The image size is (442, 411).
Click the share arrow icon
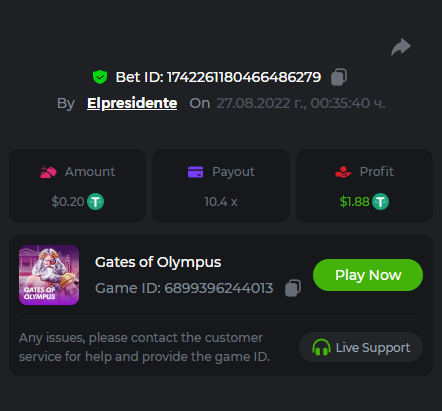point(401,47)
